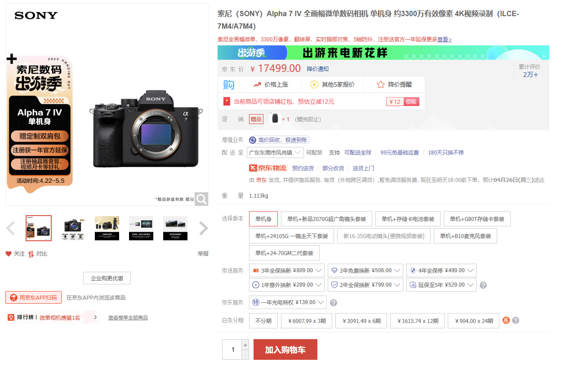Expand the 3年全保换新 ¥809.00 service dropdown
The width and height of the screenshot is (588, 367).
point(287,270)
